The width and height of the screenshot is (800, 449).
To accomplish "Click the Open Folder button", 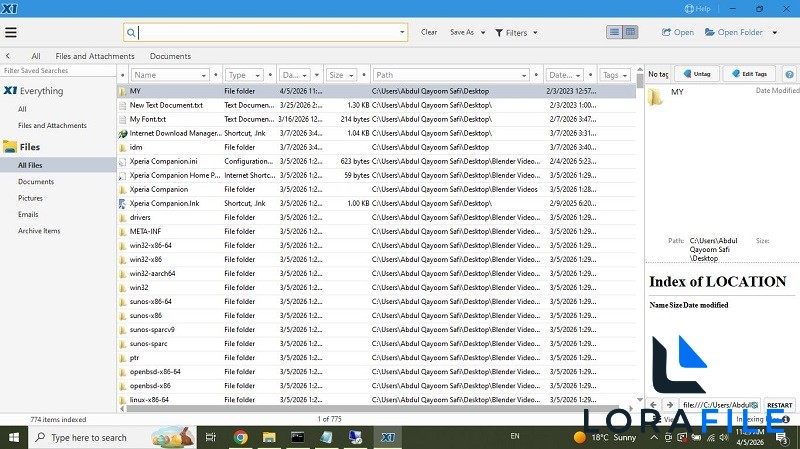I will point(734,32).
